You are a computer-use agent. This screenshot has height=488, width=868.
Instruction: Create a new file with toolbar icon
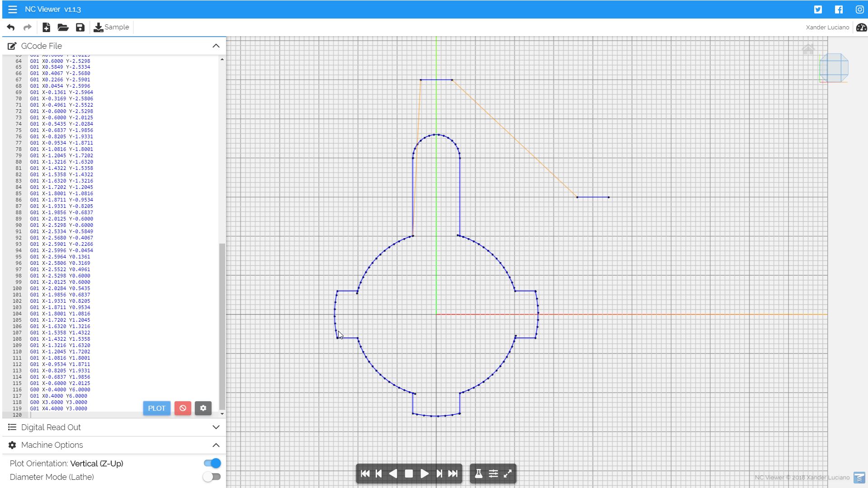point(46,28)
